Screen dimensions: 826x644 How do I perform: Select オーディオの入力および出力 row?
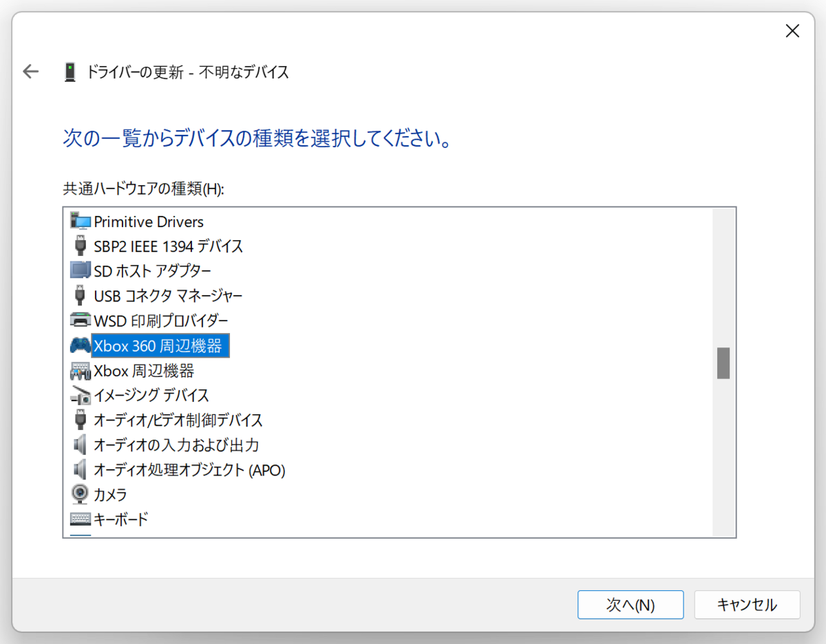click(x=176, y=444)
